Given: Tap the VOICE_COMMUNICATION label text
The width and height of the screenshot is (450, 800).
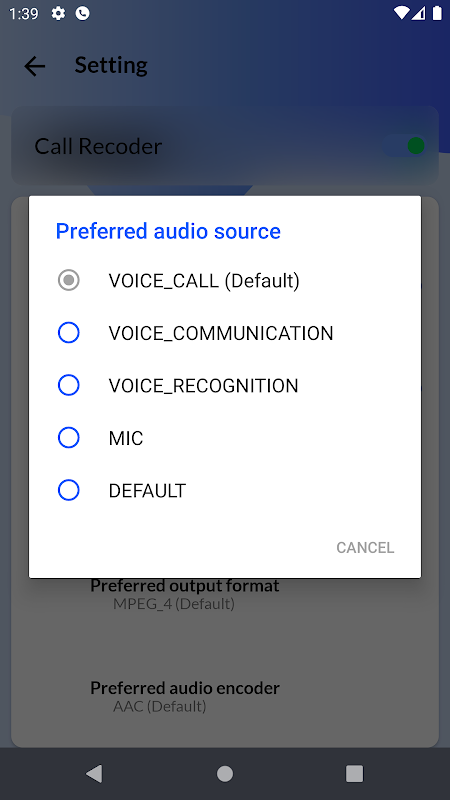Looking at the screenshot, I should pos(221,333).
